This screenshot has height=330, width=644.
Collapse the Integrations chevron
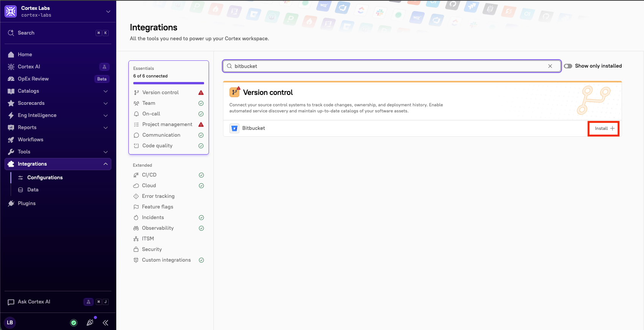pos(106,164)
